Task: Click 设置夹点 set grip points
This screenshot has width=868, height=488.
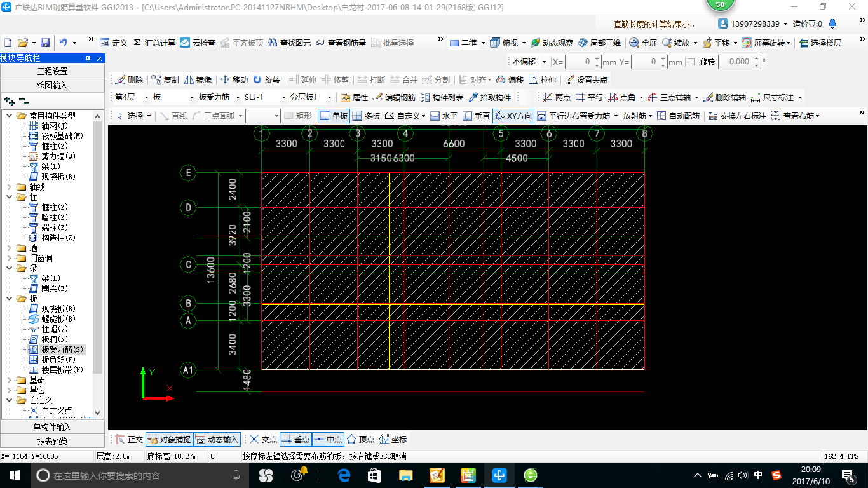Action: tap(586, 79)
